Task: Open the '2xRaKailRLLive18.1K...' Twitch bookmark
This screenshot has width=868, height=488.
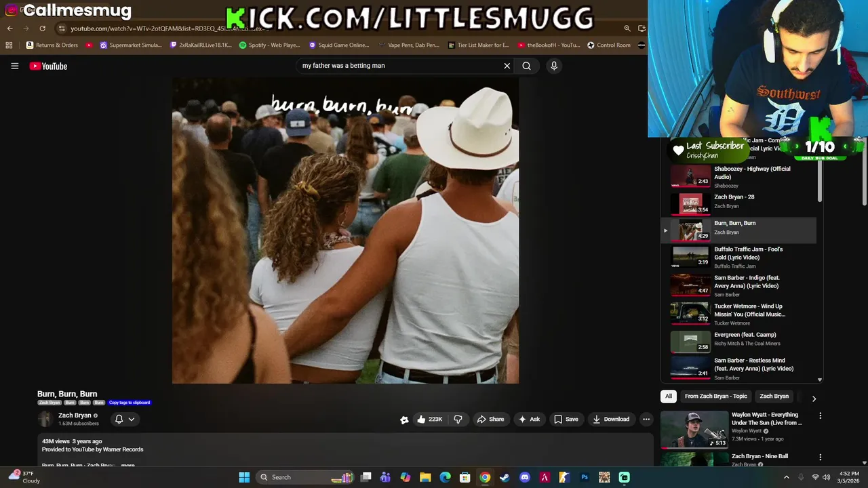Action: [x=201, y=45]
